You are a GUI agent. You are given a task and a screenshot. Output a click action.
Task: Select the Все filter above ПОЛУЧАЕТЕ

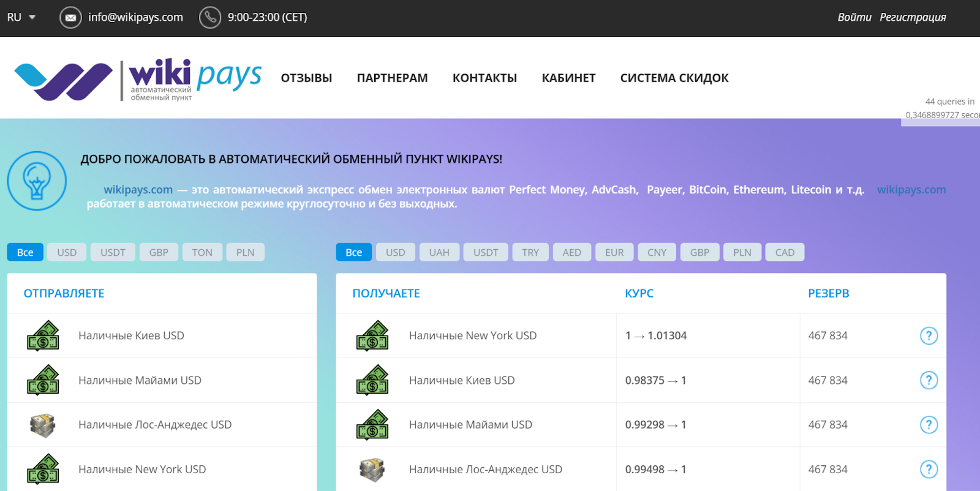pos(354,252)
